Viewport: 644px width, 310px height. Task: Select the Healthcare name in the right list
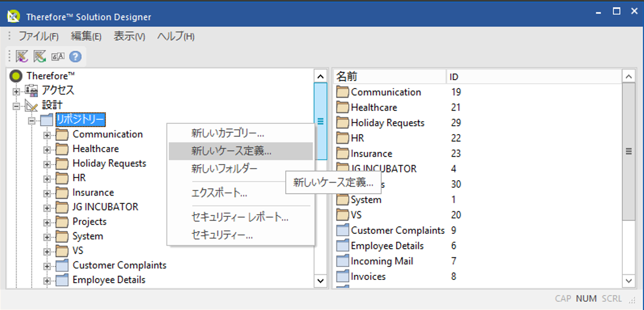tap(374, 108)
